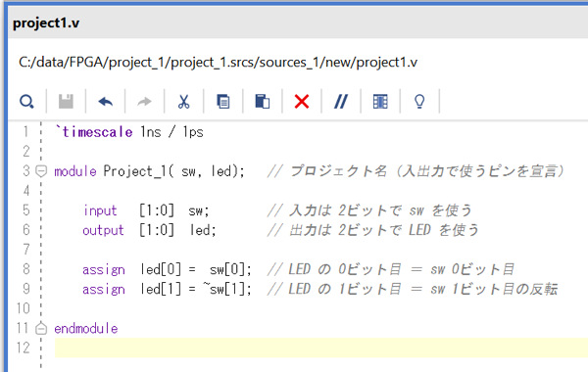The height and width of the screenshot is (372, 588).
Task: Copy selection with the copy icon
Action: tap(223, 102)
